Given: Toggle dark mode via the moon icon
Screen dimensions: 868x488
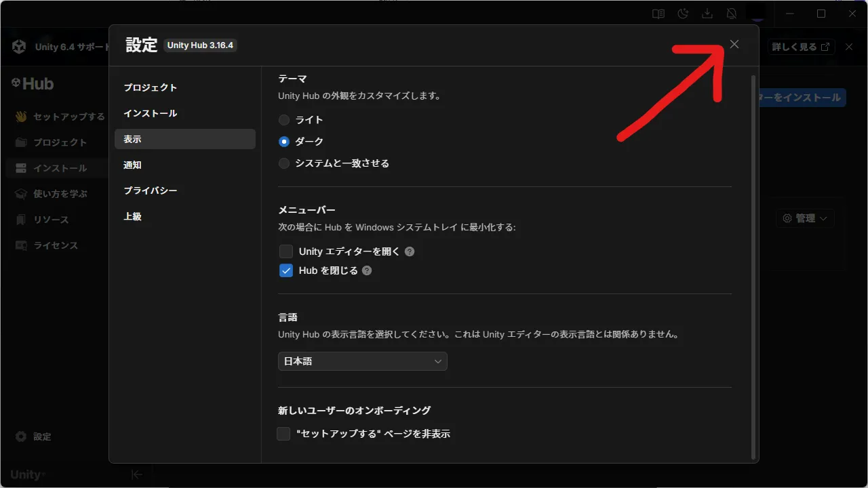Looking at the screenshot, I should [x=683, y=13].
